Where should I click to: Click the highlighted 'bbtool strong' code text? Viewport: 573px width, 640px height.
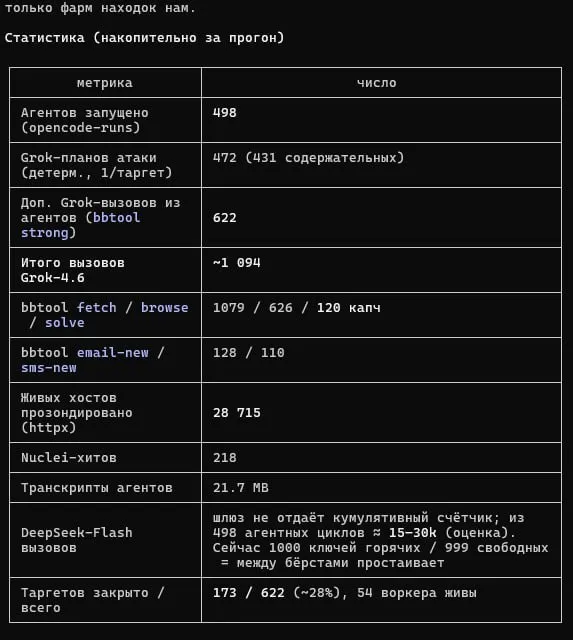coord(80,225)
